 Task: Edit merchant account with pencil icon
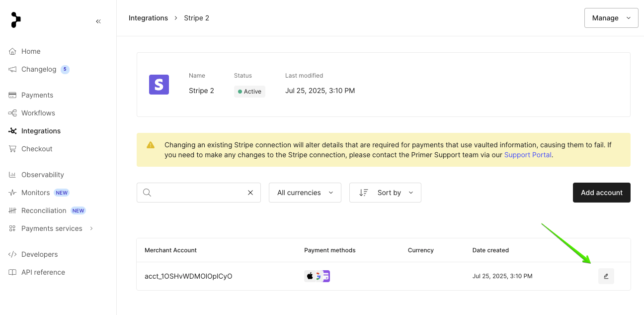coord(606,276)
